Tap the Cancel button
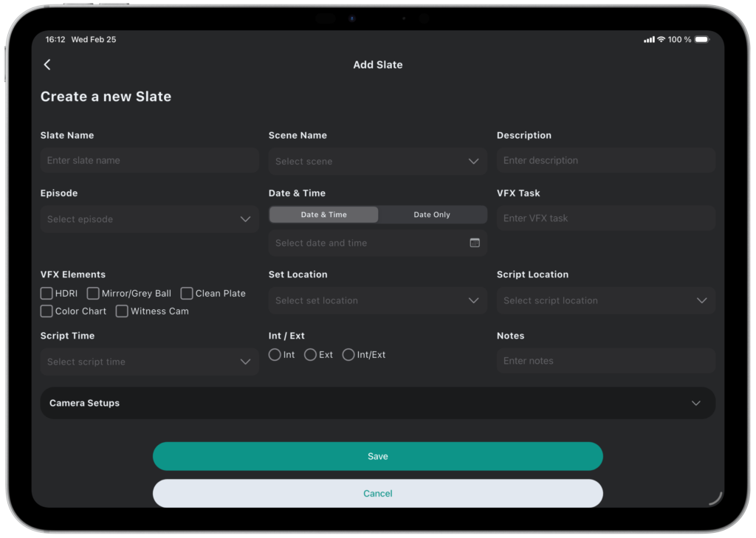 377,494
